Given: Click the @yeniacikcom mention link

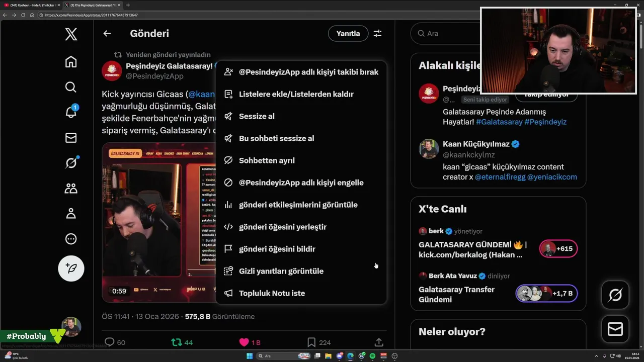Looking at the screenshot, I should tap(552, 177).
